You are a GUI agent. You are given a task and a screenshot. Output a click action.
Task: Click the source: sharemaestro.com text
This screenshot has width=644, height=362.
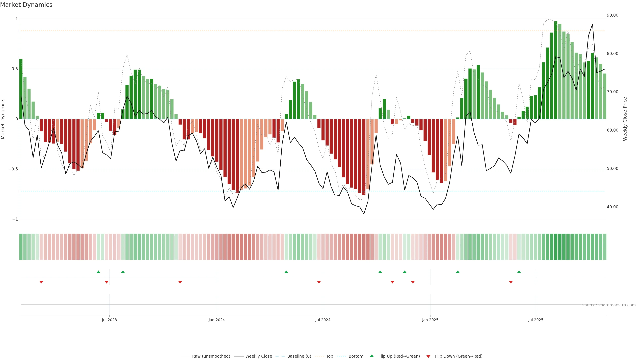(x=609, y=305)
